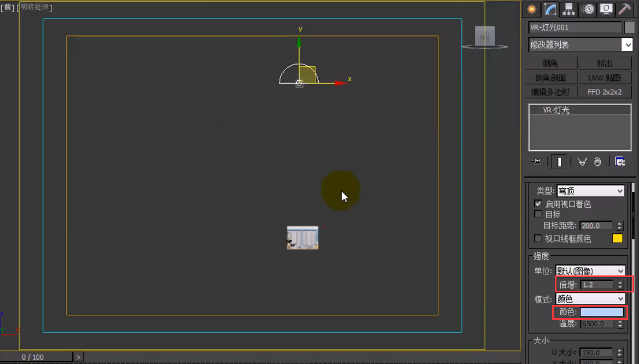Open the Display panel tab

tap(606, 9)
